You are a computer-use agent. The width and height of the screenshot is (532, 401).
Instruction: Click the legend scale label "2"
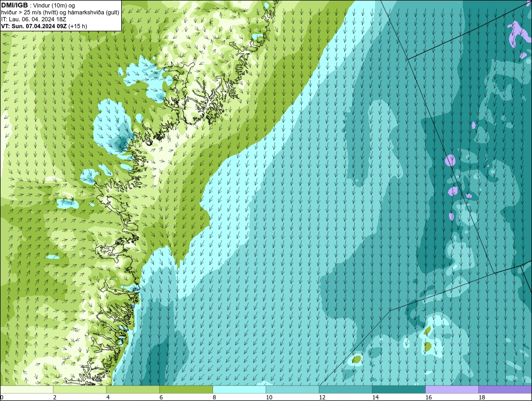pyautogui.click(x=55, y=397)
